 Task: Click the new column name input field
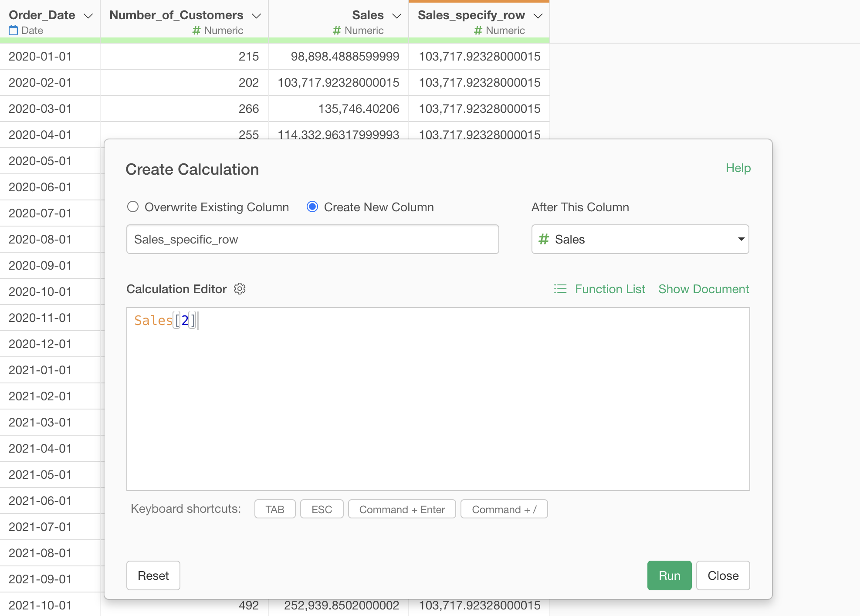(x=313, y=239)
